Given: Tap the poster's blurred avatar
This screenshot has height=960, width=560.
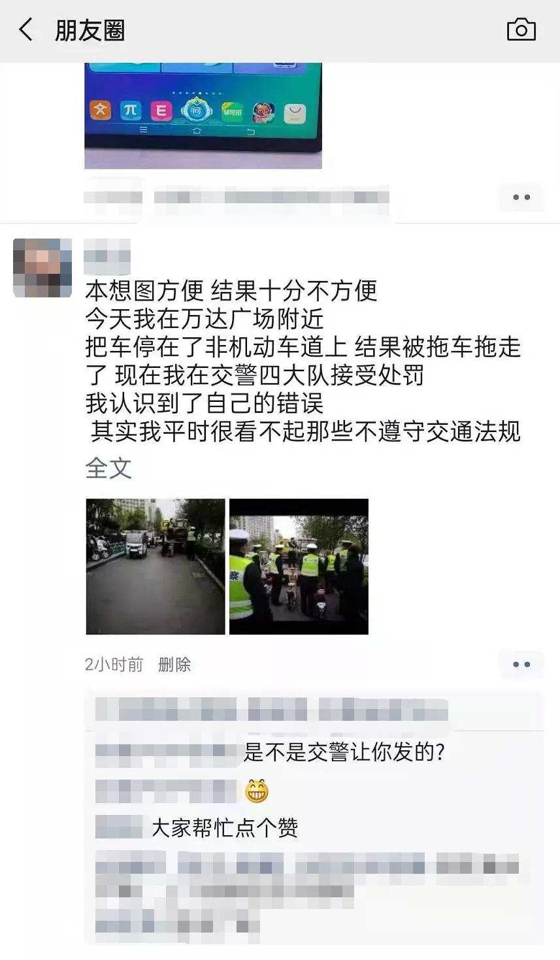Looking at the screenshot, I should click(42, 268).
